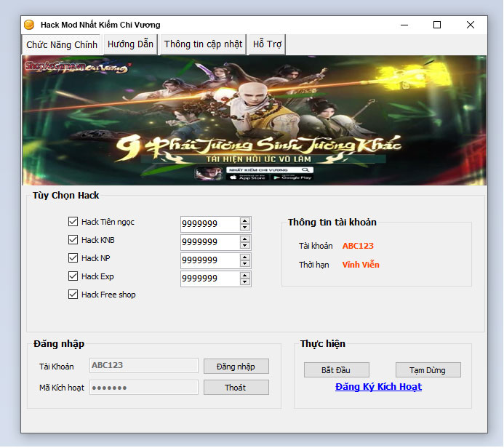Screen dimensions: 504x448
Task: Switch to the Chức Năng Chính tab
Action: [x=61, y=44]
